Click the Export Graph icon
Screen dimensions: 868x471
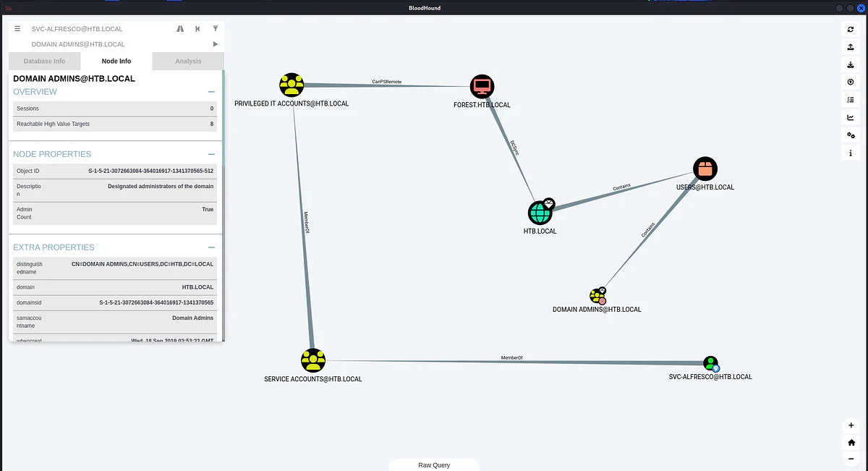click(851, 47)
